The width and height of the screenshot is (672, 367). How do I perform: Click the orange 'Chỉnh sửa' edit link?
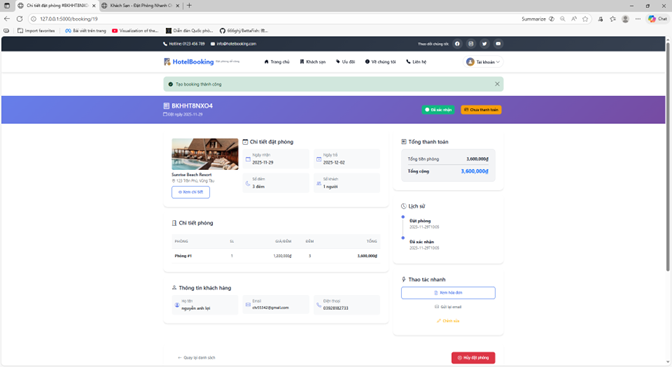pos(448,321)
